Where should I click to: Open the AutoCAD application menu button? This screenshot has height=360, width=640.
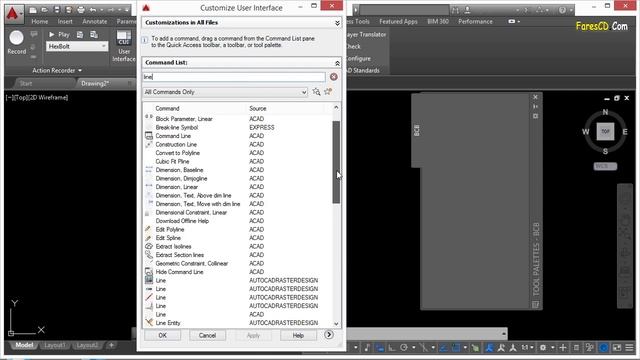[13, 13]
